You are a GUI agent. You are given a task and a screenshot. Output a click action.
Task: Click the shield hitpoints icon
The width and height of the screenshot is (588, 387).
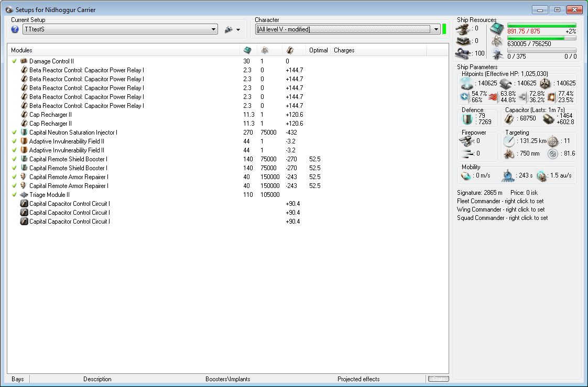466,83
